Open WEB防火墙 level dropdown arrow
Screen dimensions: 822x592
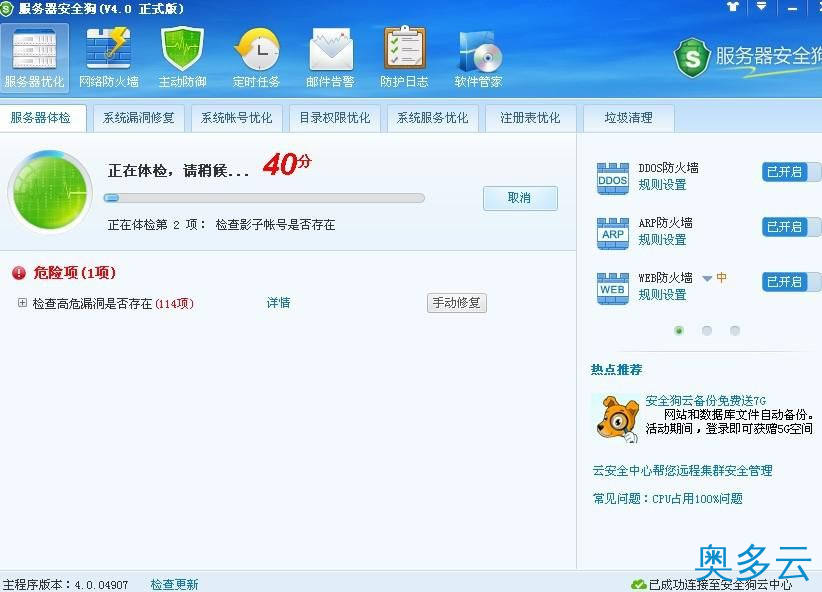[707, 278]
